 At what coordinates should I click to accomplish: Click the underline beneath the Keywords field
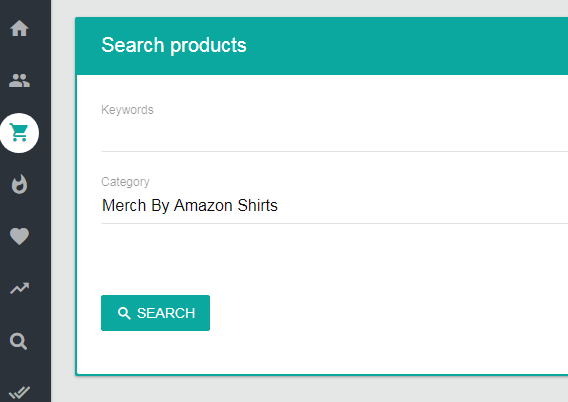click(x=334, y=151)
